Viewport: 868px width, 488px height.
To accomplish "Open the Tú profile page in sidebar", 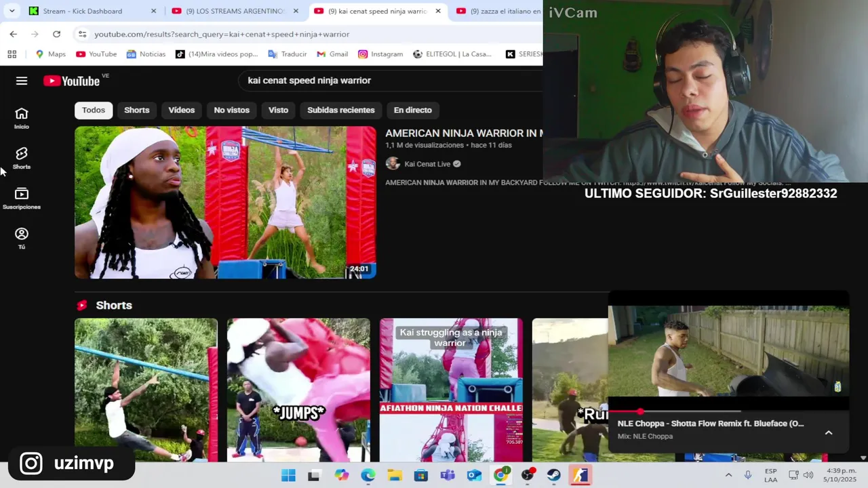I will (22, 239).
